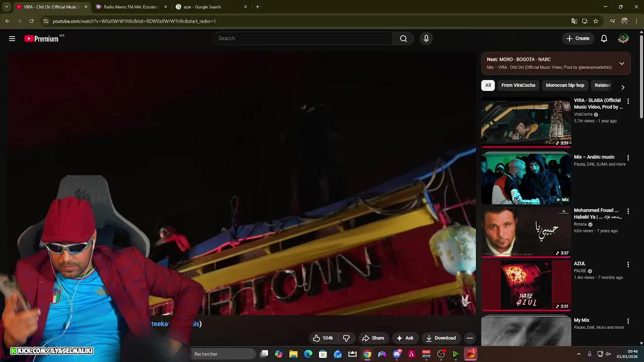Click Chrome's Translate this page icon
Screen dimensions: 644x362
click(x=574, y=21)
